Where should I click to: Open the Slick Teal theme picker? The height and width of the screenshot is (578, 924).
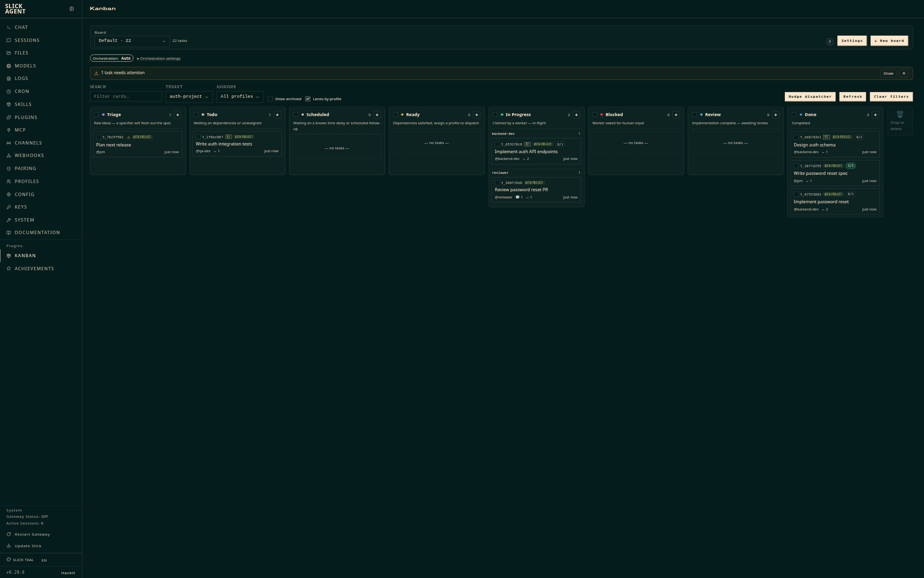pos(20,560)
